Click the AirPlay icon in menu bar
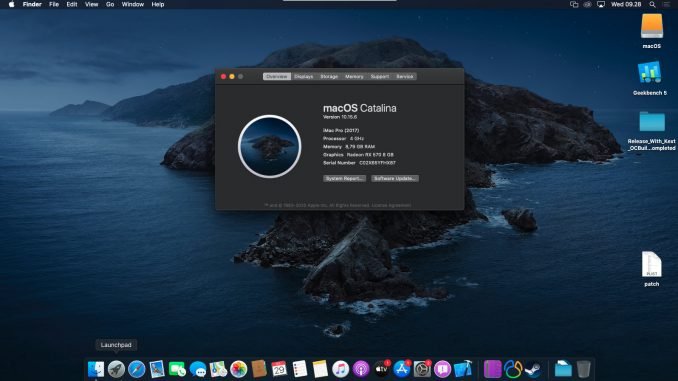Image resolution: width=678 pixels, height=381 pixels. (601, 4)
